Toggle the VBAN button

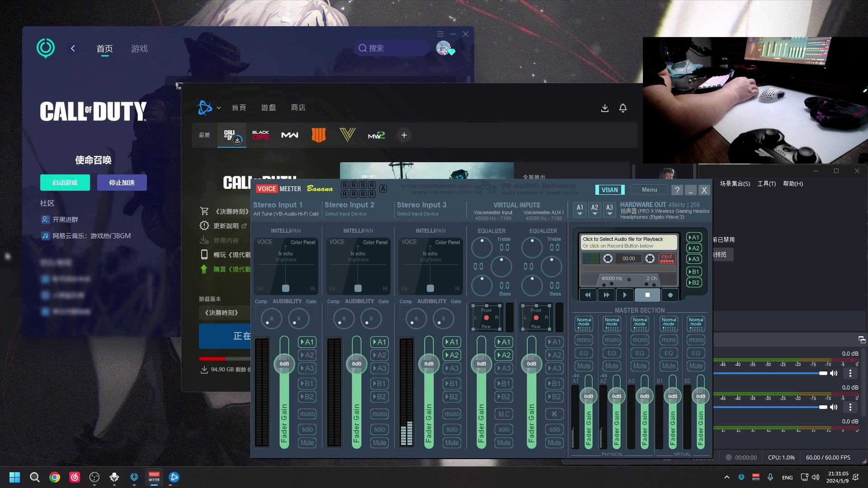click(609, 190)
